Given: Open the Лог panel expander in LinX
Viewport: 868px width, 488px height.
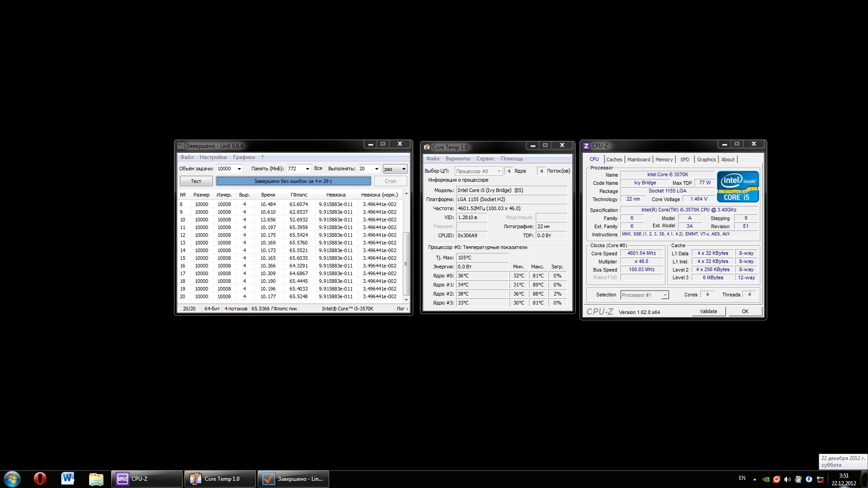Looking at the screenshot, I should [402, 309].
